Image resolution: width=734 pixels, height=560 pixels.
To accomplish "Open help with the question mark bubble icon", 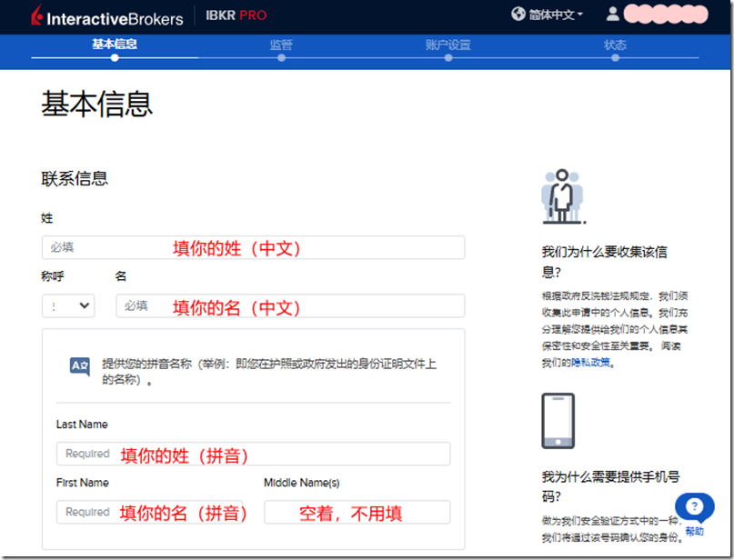I will click(693, 507).
